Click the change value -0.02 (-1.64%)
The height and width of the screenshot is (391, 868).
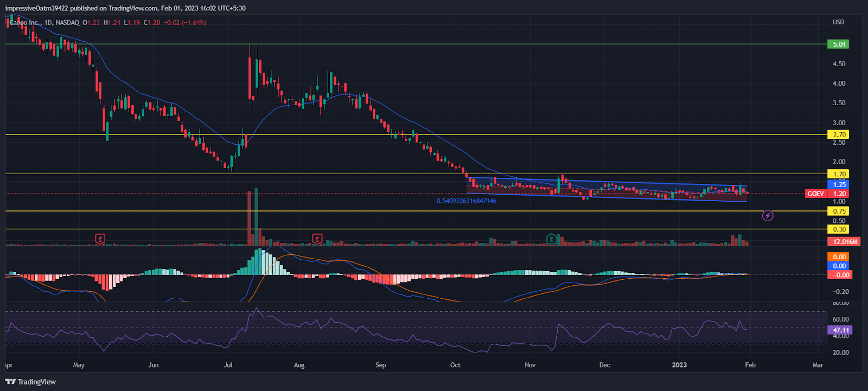tap(185, 22)
